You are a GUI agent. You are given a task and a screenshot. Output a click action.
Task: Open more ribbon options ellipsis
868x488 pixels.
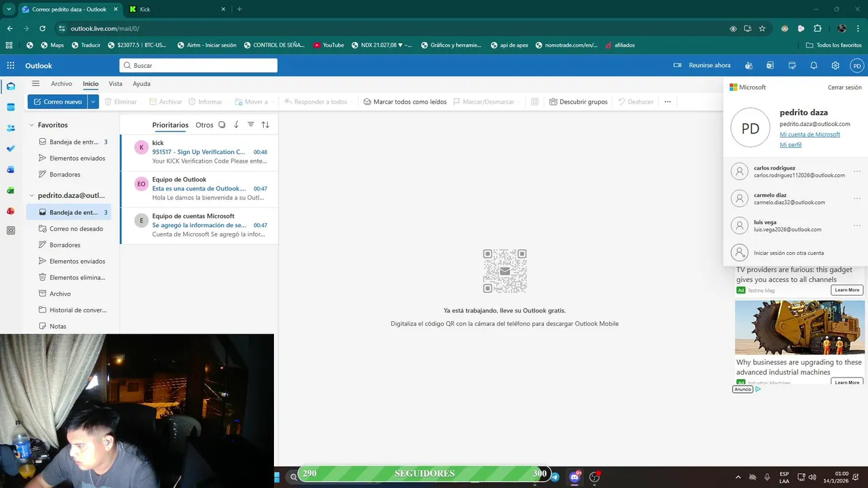click(667, 102)
